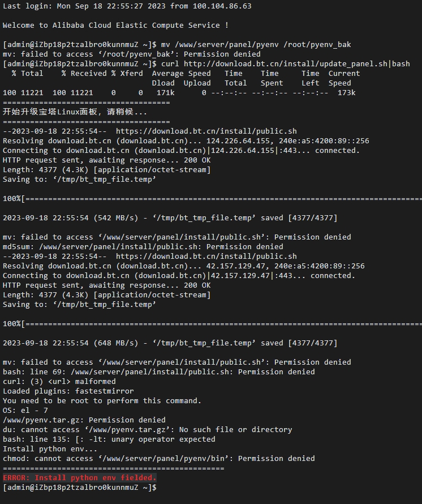This screenshot has width=422, height=504.
Task: Click the 'OS: el - 7' line
Action: click(x=25, y=411)
